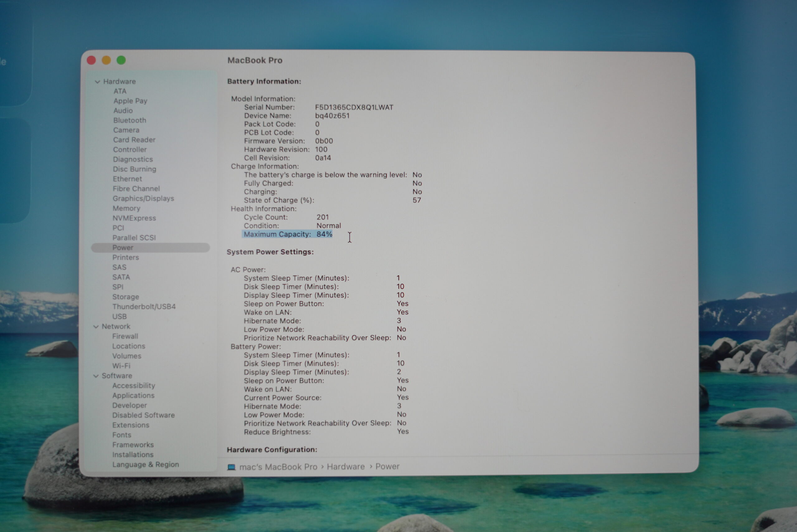Select Apple Pay in the sidebar

[130, 101]
